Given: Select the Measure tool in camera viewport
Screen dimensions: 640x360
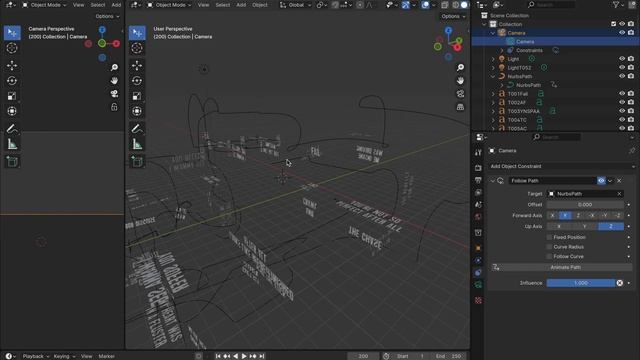Looking at the screenshot, I should [x=12, y=144].
